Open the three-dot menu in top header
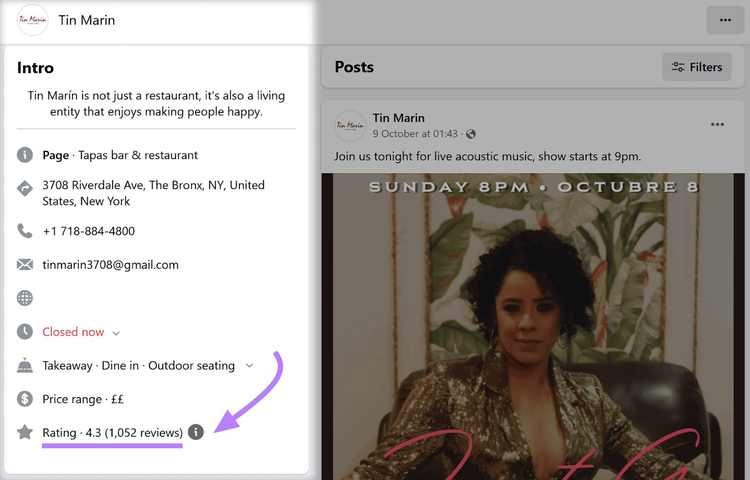This screenshot has height=480, width=750. (725, 20)
